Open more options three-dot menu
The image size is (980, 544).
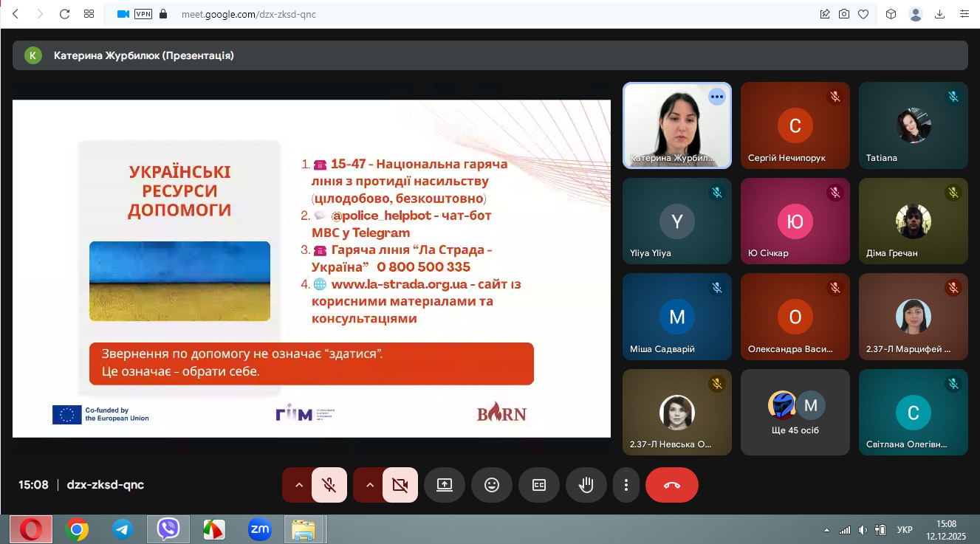point(626,485)
